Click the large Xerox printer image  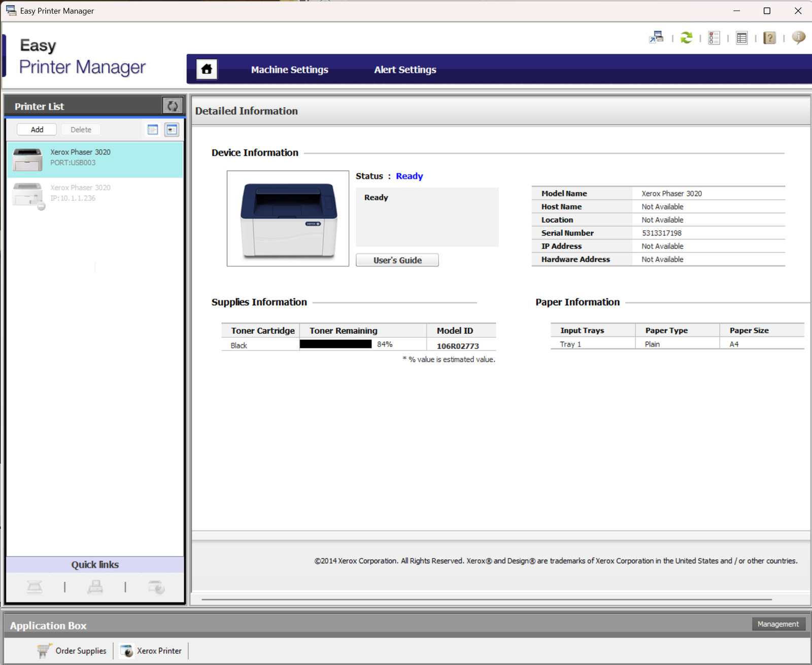click(x=288, y=219)
